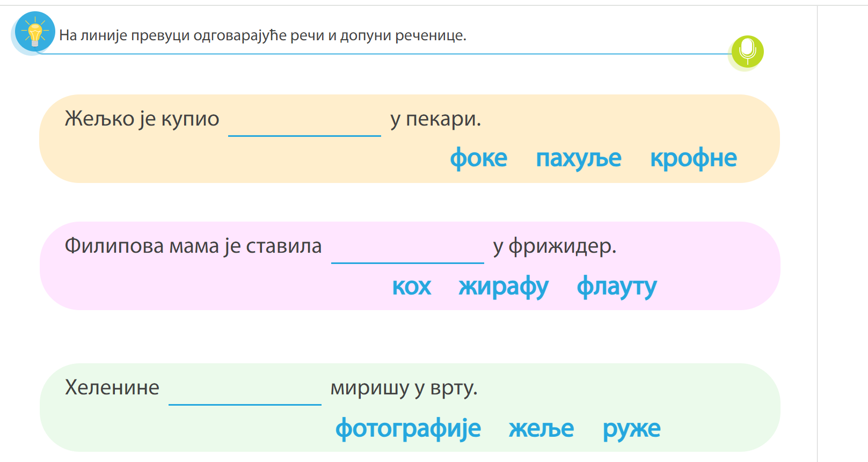The width and height of the screenshot is (868, 462).
Task: Choose the word "крофне"
Action: point(693,158)
